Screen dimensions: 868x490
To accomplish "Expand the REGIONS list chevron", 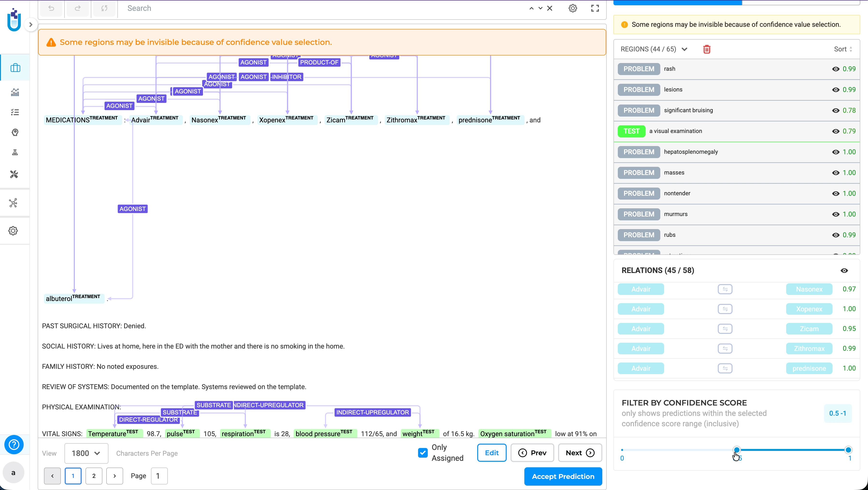I will point(684,49).
